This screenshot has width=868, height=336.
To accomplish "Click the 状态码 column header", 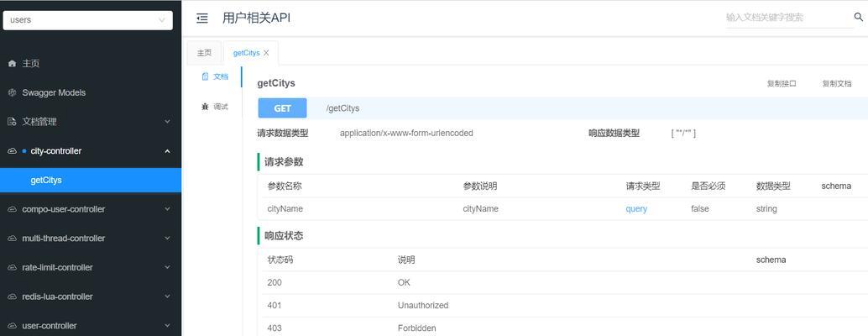I will point(280,260).
